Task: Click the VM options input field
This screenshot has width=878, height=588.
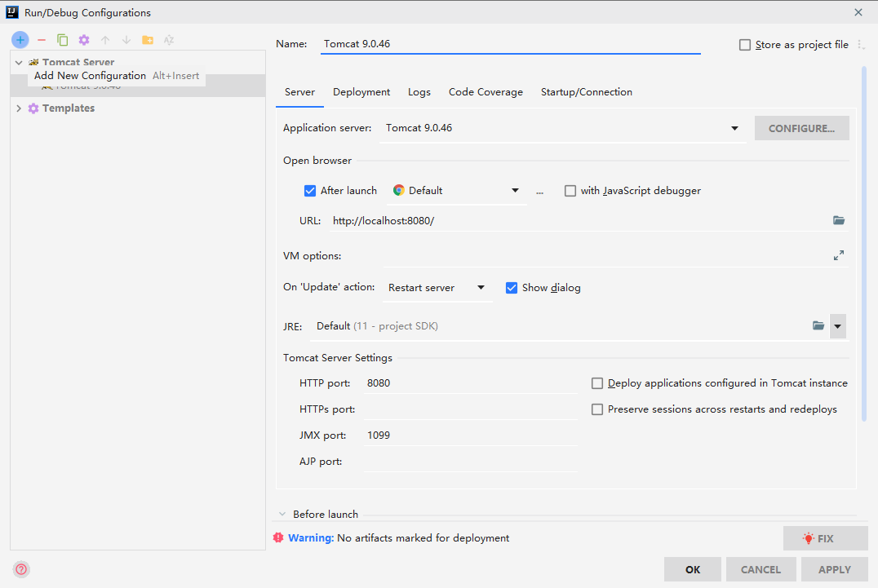Action: click(x=605, y=256)
